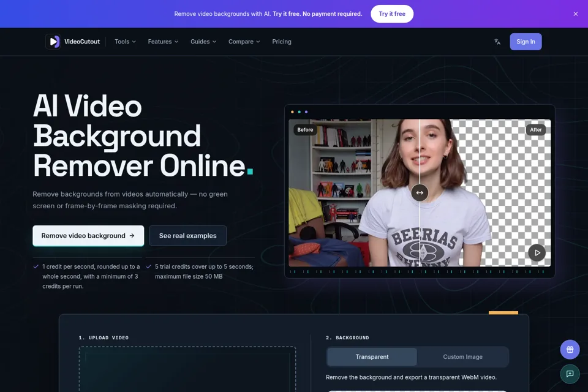Click the Before label on preview
Screen dimensions: 588x392
pos(305,130)
